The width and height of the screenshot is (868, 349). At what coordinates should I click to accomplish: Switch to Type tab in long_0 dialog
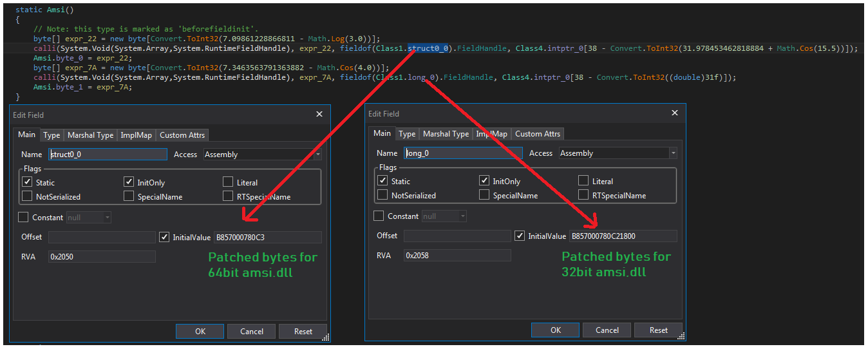(407, 134)
